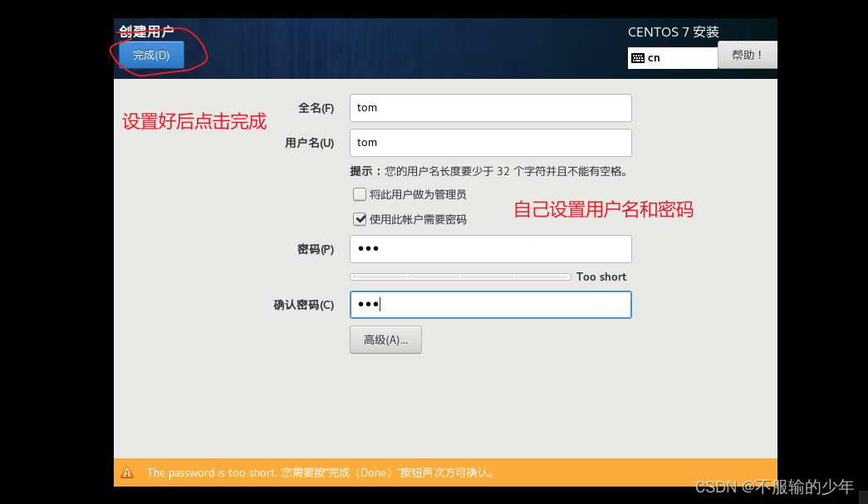Screen dimensions: 868x504
Task: Uncheck 使用此帐户需要密码 require password checkbox
Action: point(360,219)
